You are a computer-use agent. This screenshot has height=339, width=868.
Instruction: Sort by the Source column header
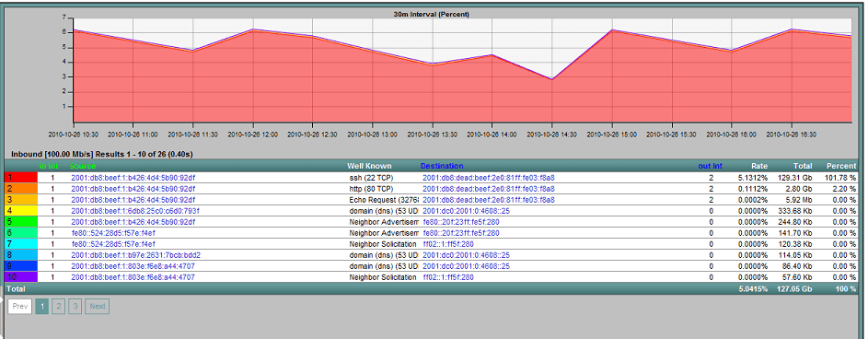point(83,166)
